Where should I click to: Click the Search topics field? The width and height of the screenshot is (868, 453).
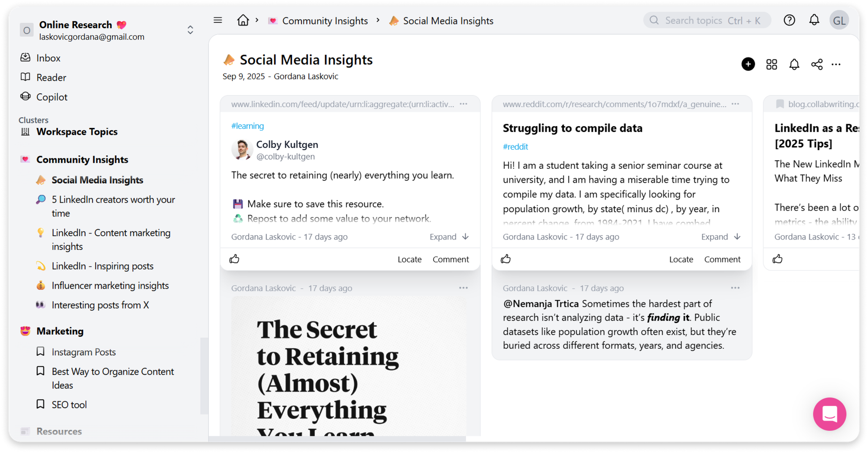click(x=707, y=20)
